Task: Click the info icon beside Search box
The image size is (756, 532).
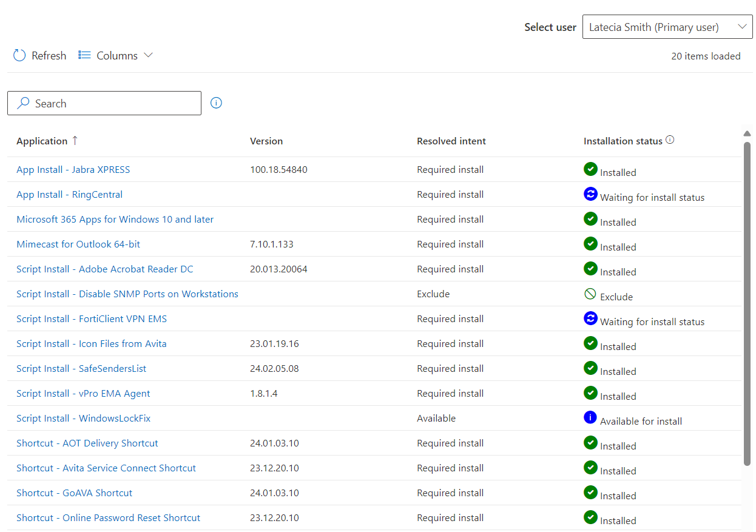Action: click(x=216, y=103)
